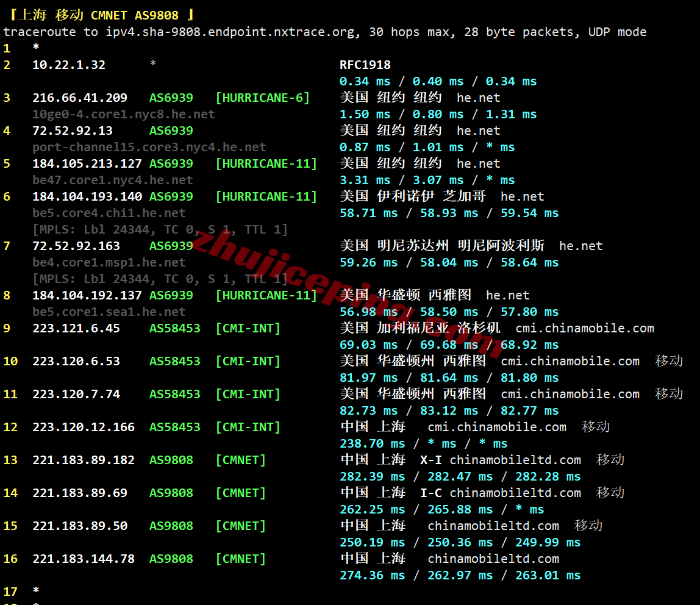Click latency value 262.25 ms
Viewport: 700px width, 605px height.
[x=373, y=509]
